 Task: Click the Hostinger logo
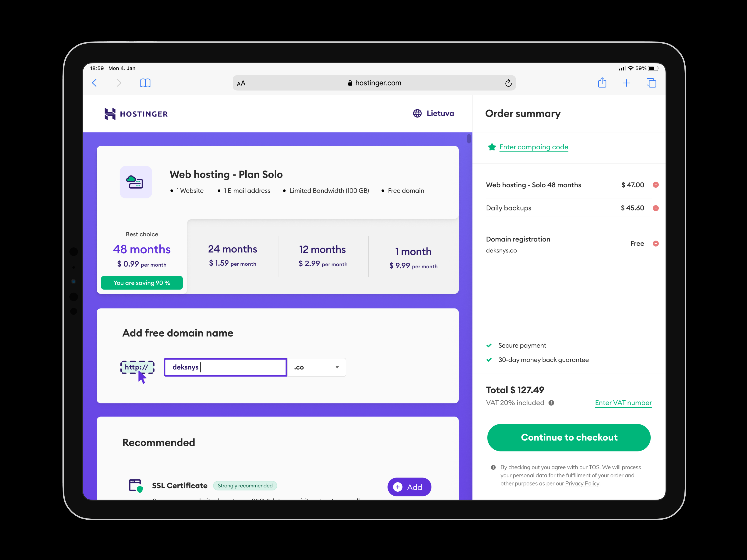tap(136, 114)
